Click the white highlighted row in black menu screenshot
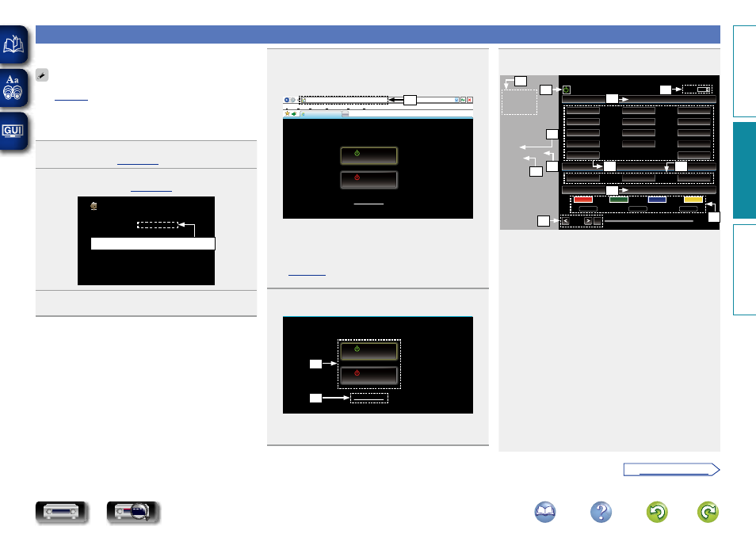This screenshot has height=534, width=756. [153, 243]
